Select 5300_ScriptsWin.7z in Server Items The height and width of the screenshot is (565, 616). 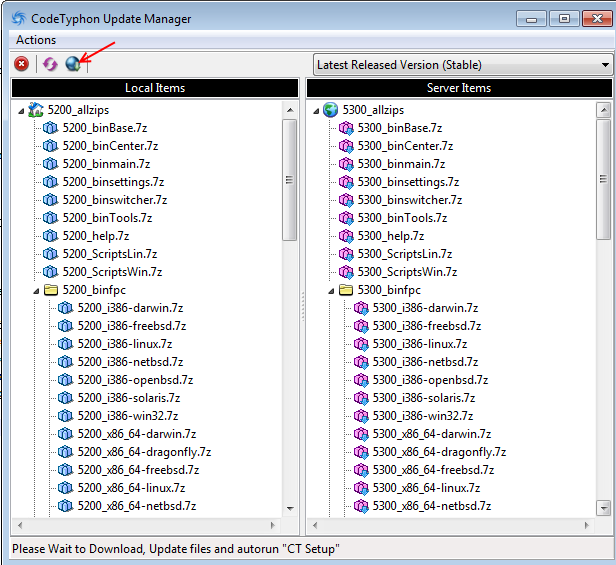click(407, 272)
